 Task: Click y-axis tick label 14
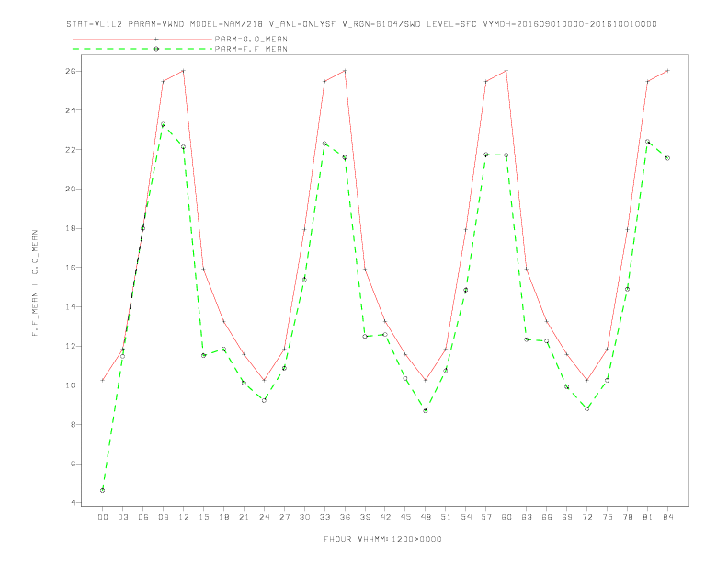coord(71,307)
